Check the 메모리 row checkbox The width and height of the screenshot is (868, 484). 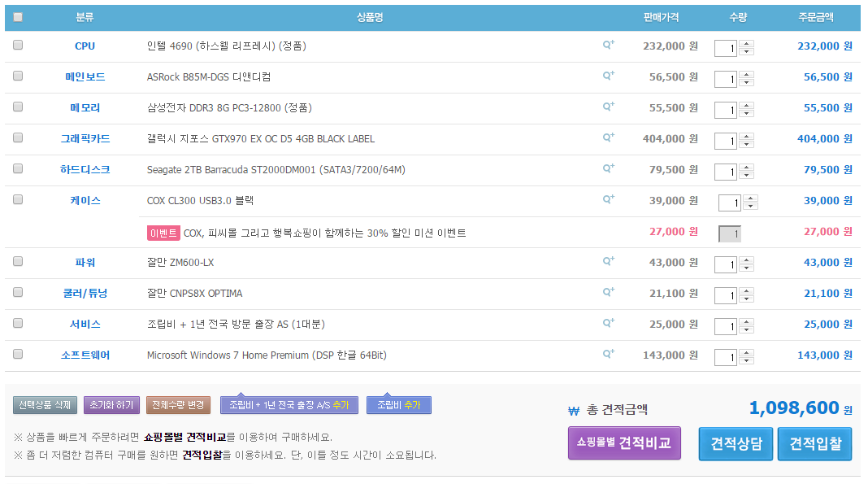(18, 107)
